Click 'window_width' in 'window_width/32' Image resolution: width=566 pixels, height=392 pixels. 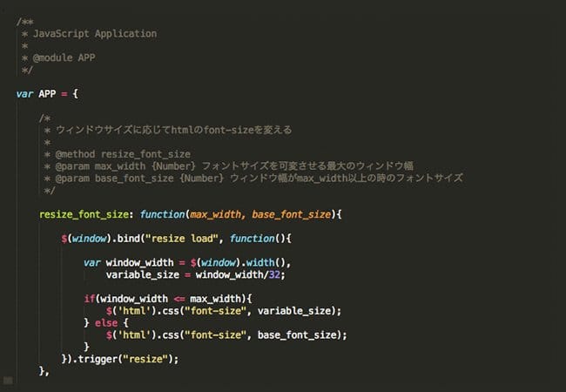230,274
